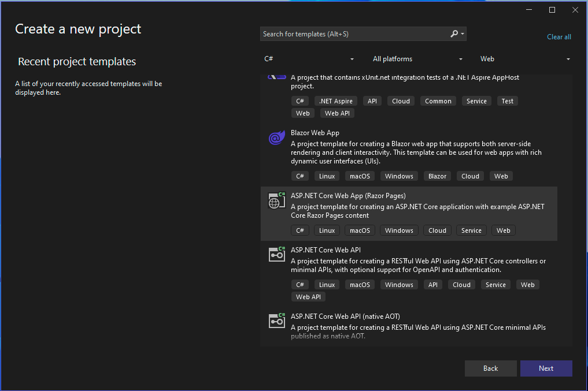The width and height of the screenshot is (588, 391).
Task: Open the All platforms filter dropdown
Action: [x=417, y=59]
